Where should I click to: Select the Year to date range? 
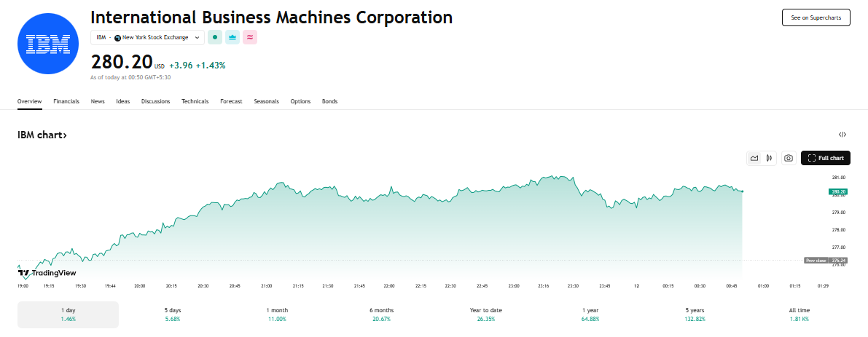click(486, 315)
